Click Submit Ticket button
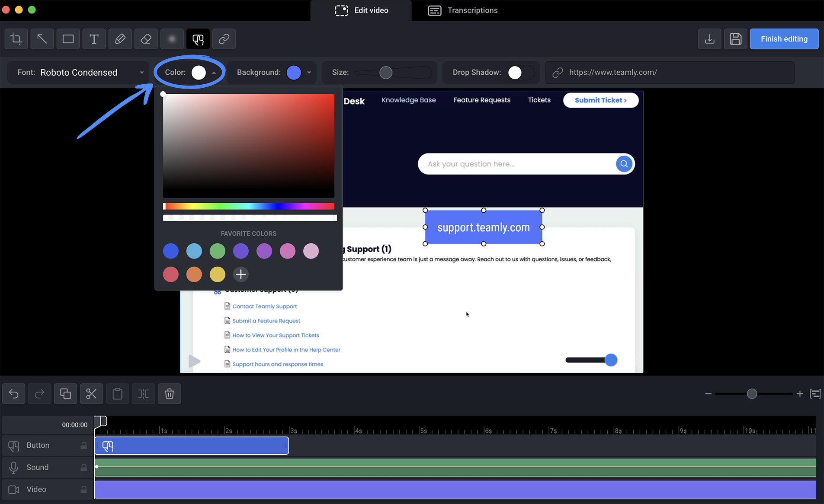The width and height of the screenshot is (824, 504). [x=600, y=100]
